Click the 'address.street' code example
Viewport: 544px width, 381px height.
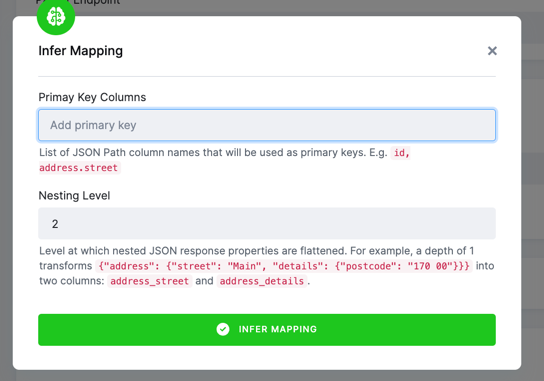pyautogui.click(x=79, y=168)
